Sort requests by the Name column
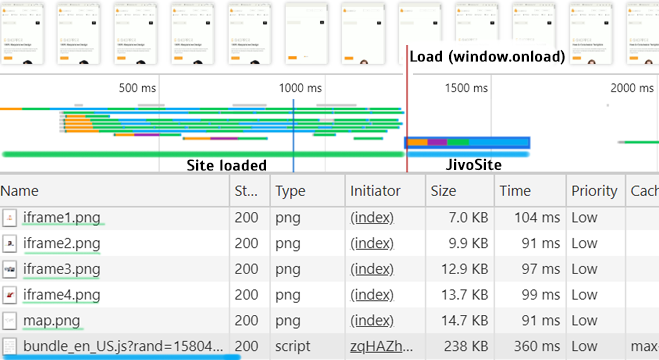 click(114, 191)
